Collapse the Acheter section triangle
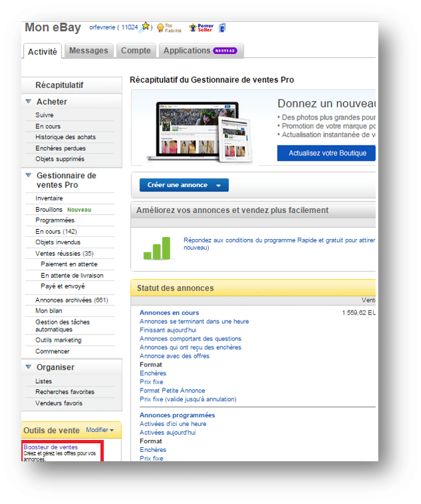This screenshot has width=421, height=504. pos(28,101)
